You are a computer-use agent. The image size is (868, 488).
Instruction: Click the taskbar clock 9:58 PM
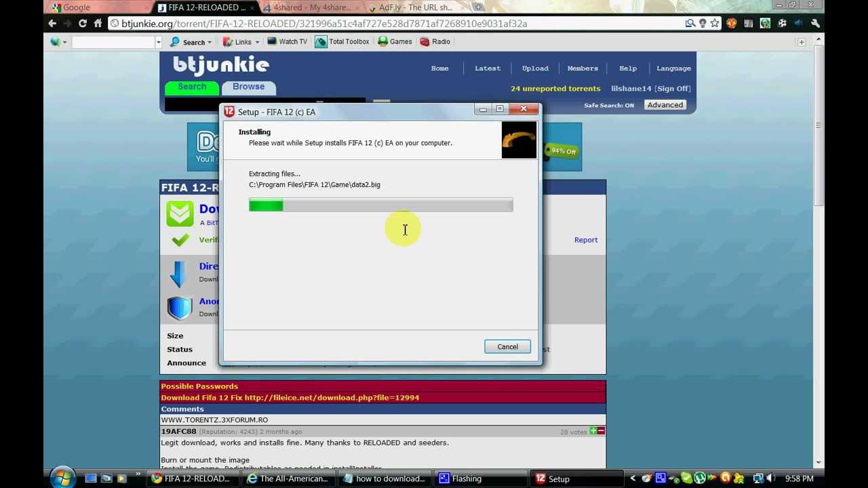(x=799, y=479)
